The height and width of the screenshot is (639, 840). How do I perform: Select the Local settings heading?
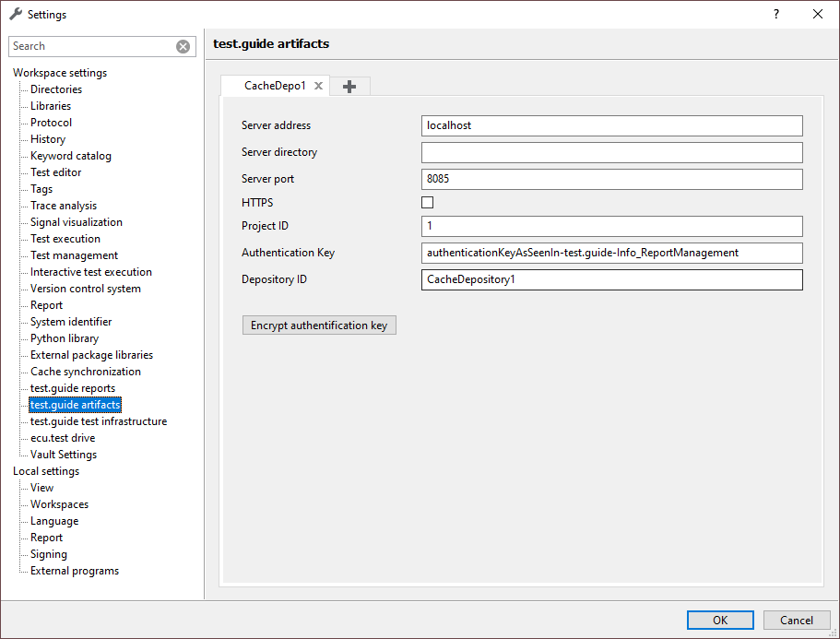point(46,471)
